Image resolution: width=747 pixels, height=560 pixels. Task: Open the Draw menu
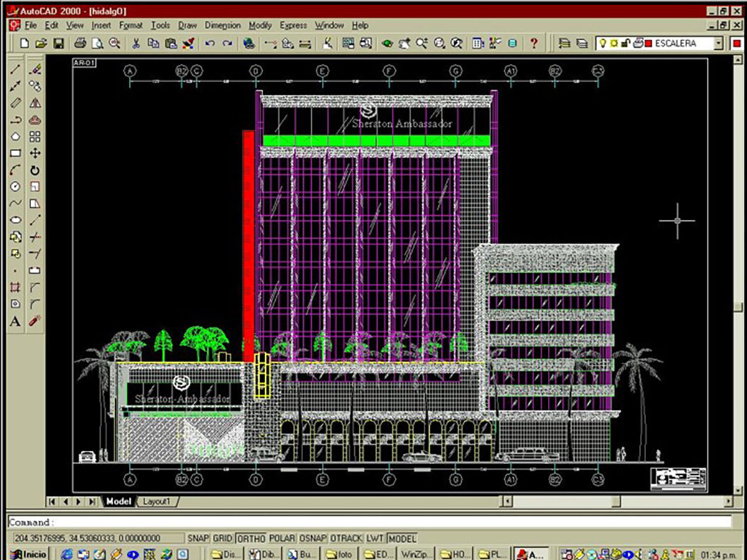click(x=187, y=26)
